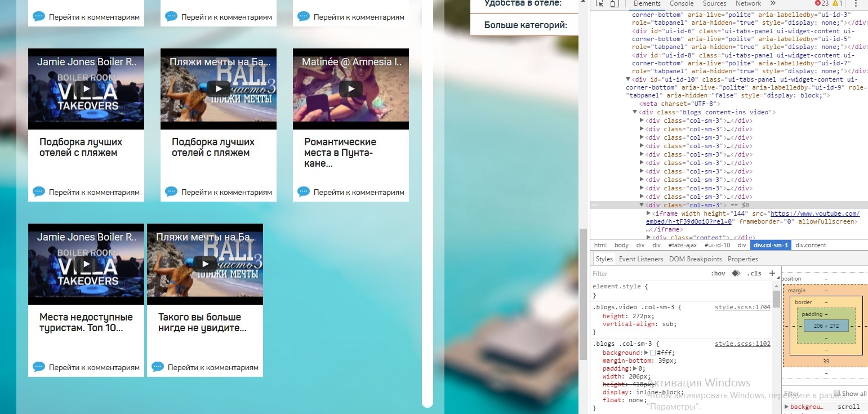Toggle the device toolbar icon in DevTools

click(x=614, y=3)
